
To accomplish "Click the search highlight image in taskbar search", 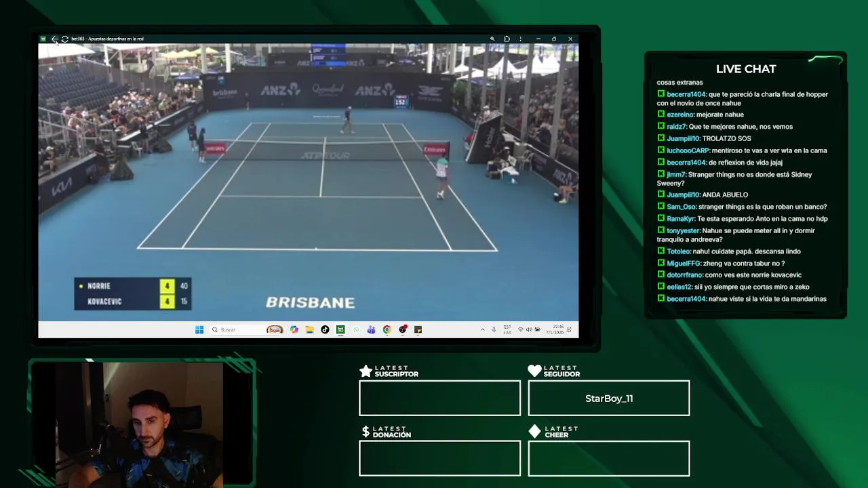I will (x=275, y=330).
